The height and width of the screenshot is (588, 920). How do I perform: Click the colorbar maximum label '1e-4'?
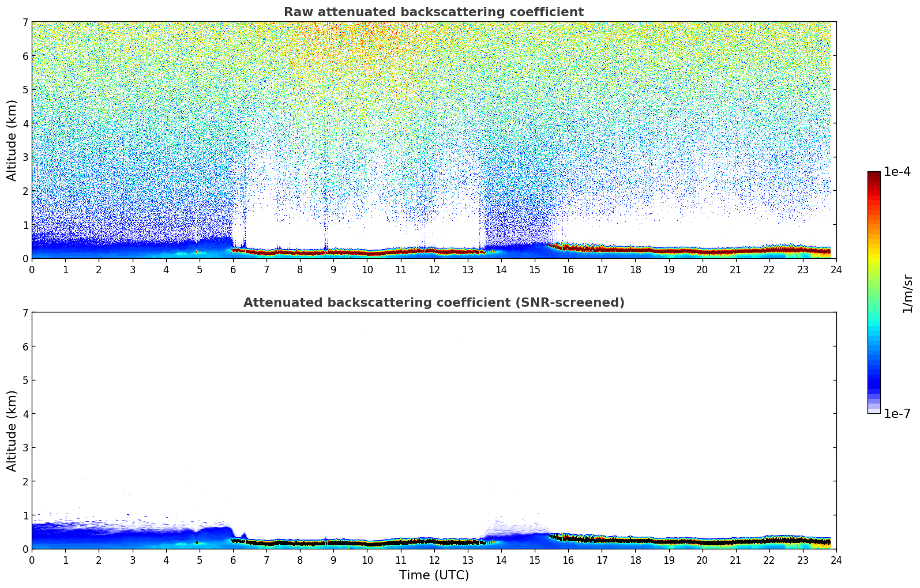(897, 172)
